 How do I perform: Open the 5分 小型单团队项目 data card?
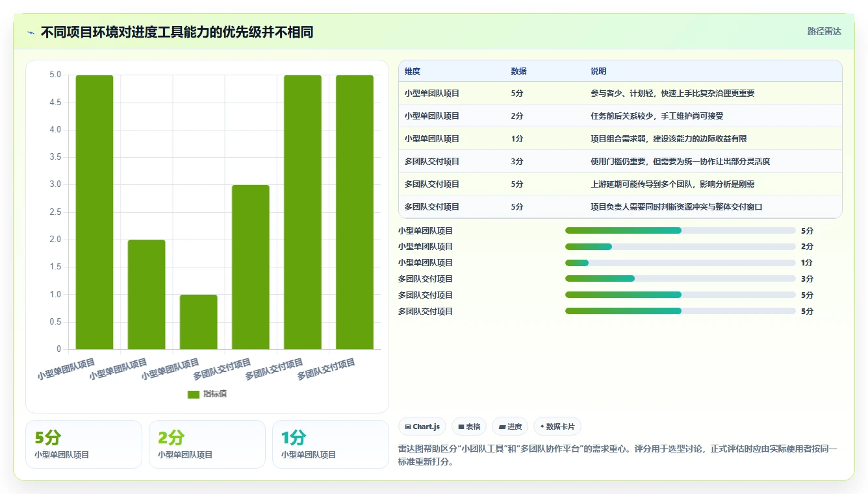pos(84,444)
